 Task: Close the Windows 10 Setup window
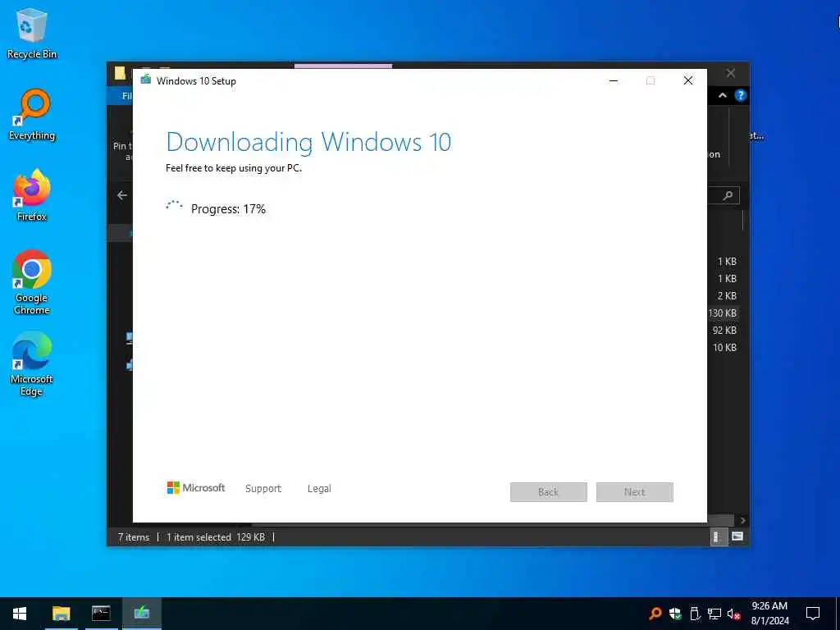point(688,81)
